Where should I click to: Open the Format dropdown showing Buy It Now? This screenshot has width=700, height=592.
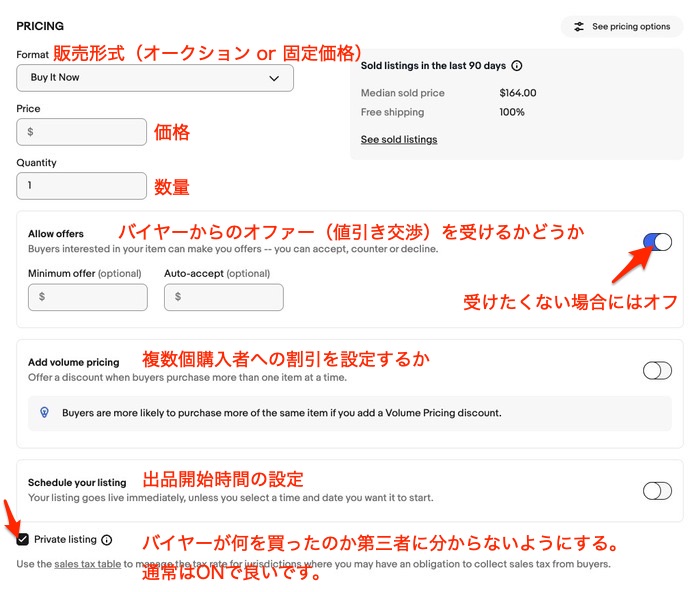click(x=155, y=78)
